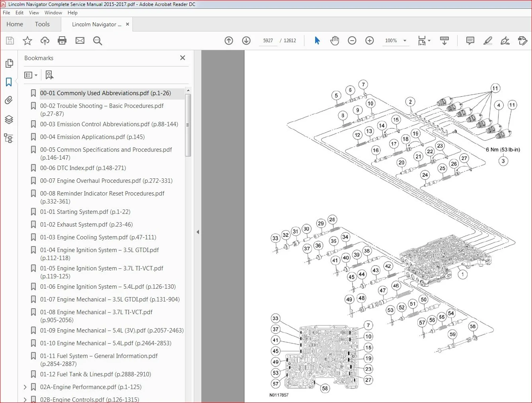Click the scrolling mode keyboard icon
Viewport: 532px width, 403px height.
(444, 41)
